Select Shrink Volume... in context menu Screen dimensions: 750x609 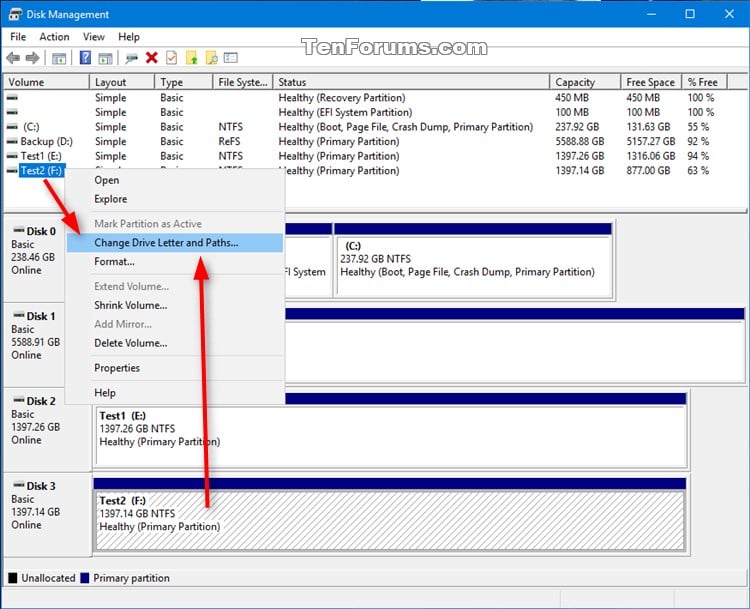(x=175, y=305)
